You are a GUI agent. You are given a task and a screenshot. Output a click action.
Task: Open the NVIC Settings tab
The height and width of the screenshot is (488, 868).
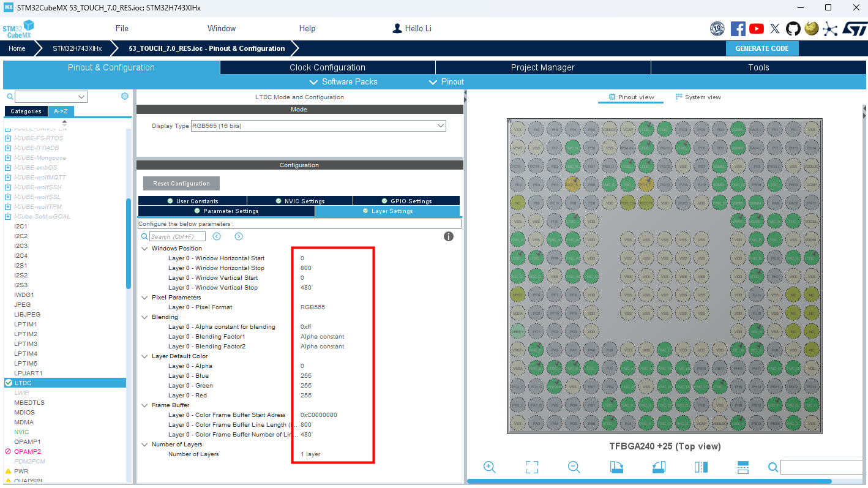pyautogui.click(x=300, y=201)
